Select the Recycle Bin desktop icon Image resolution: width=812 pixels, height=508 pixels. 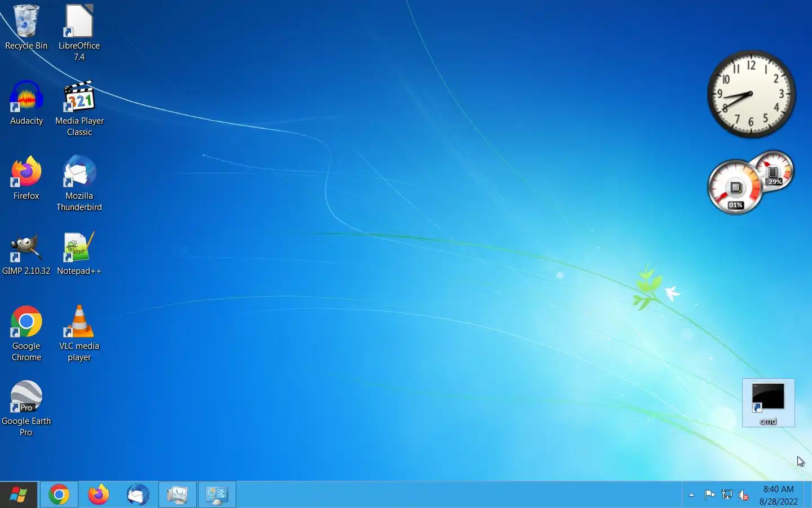coord(26,28)
